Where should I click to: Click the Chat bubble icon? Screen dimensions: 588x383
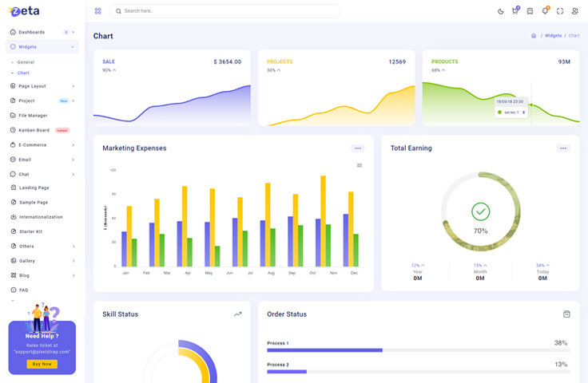click(x=13, y=174)
